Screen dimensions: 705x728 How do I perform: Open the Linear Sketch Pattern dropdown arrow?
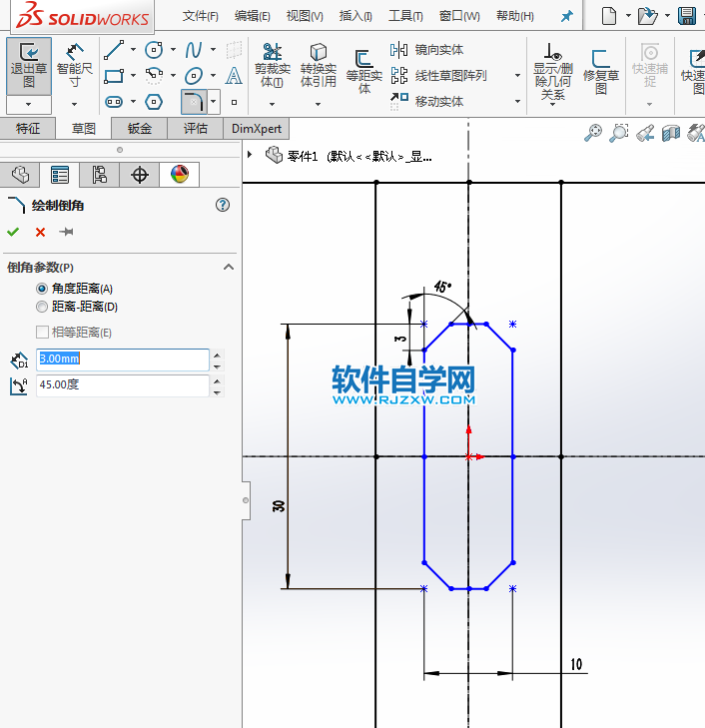click(x=517, y=75)
